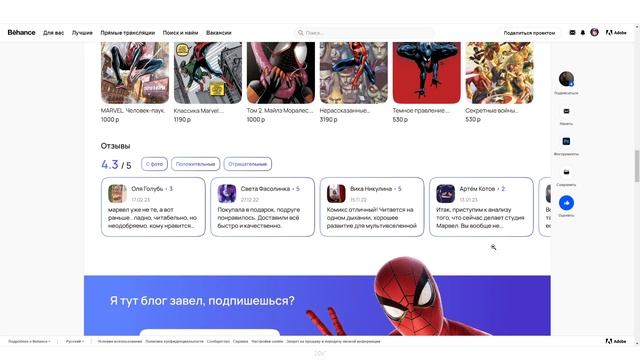Viewport: 640px width, 360px height.
Task: Click the Нанять (hire) sidebar icon
Action: 566,111
